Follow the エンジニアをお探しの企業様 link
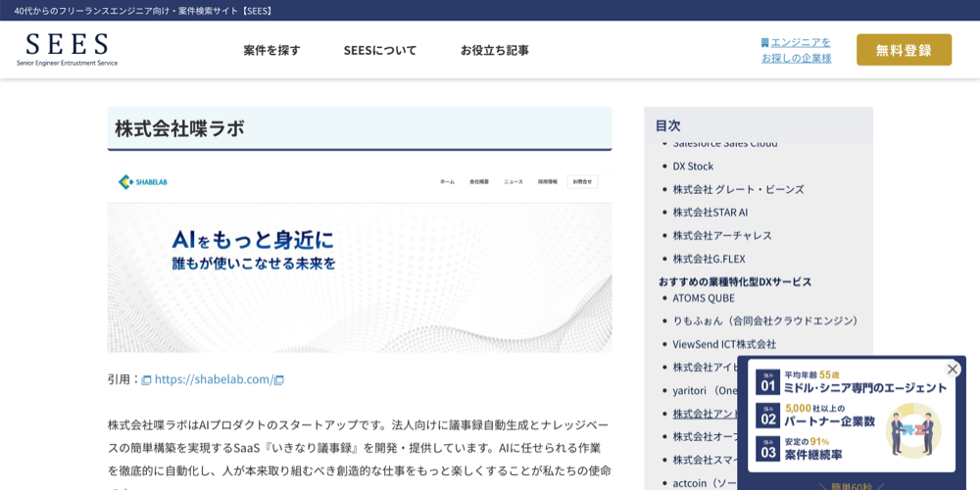Viewport: 980px width, 490px height. pos(796,50)
